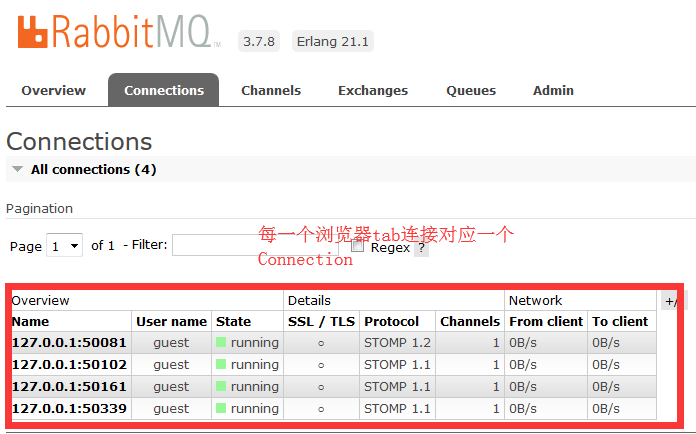The image size is (696, 434).
Task: Expand the Pagination section
Action: click(x=40, y=209)
